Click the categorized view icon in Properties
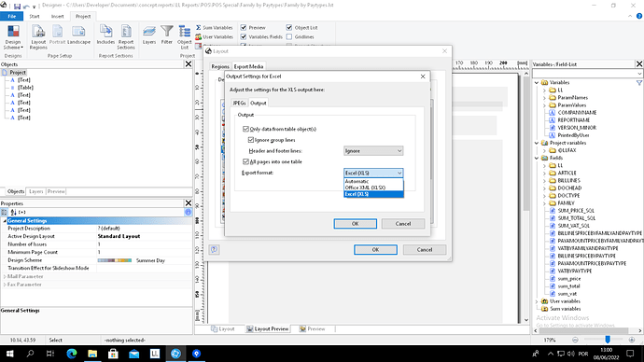Viewport: 644px width, 362px height. pyautogui.click(x=4, y=212)
